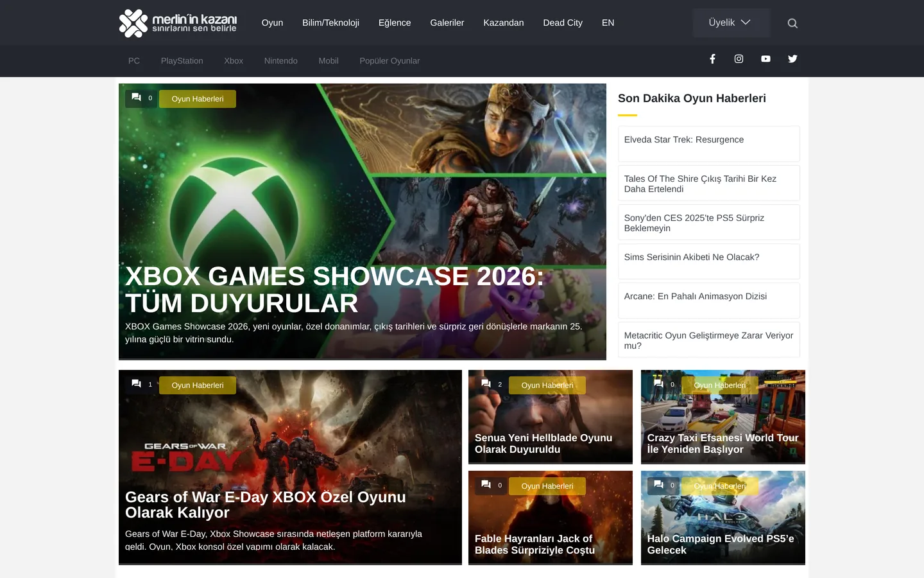Select the Xbox platform tab
The height and width of the screenshot is (578, 924).
coord(234,61)
